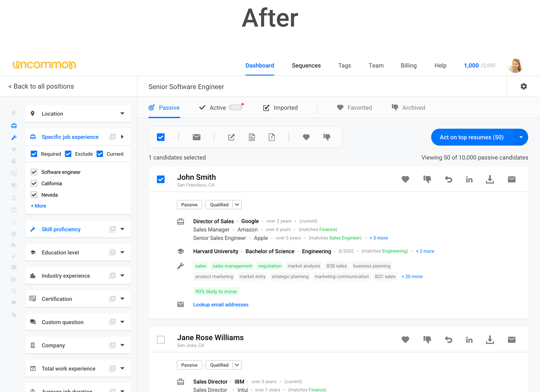Viewport: 540px width, 392px height.
Task: Email Jane Rose Williams via envelope icon
Action: pos(512,340)
